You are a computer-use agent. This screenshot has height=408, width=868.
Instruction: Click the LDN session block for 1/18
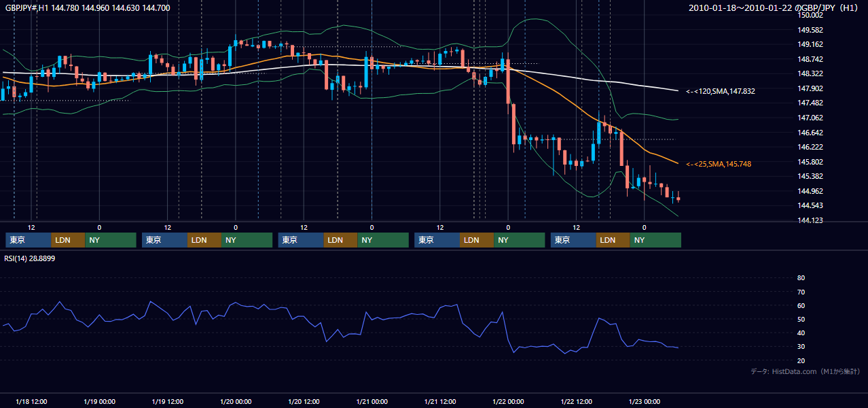[69, 240]
